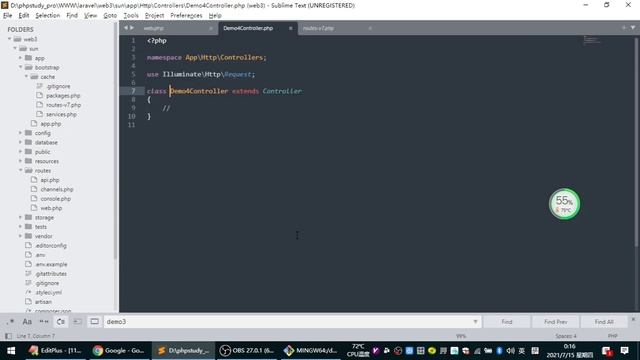Open the Tools menu
This screenshot has height=360, width=640.
coord(131,16)
